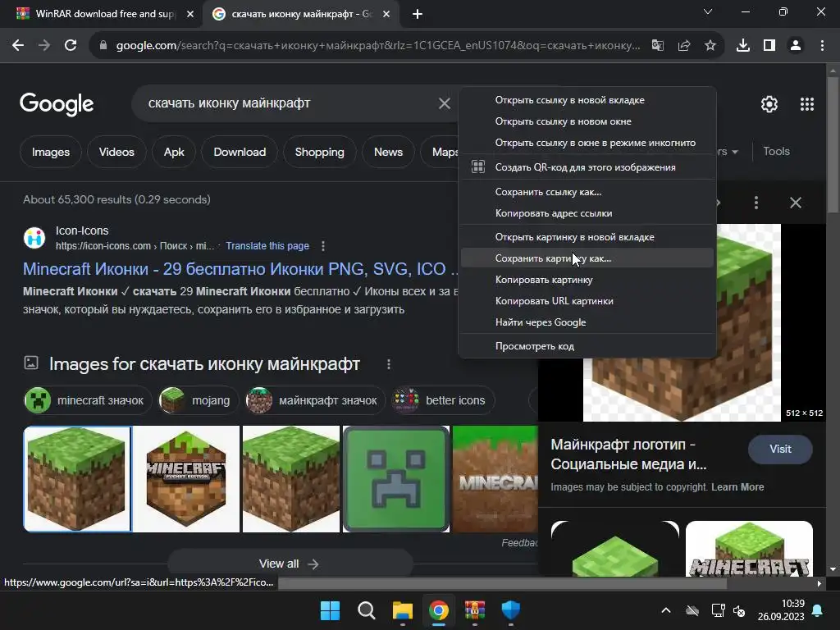Filter results by Images chip

pos(51,152)
